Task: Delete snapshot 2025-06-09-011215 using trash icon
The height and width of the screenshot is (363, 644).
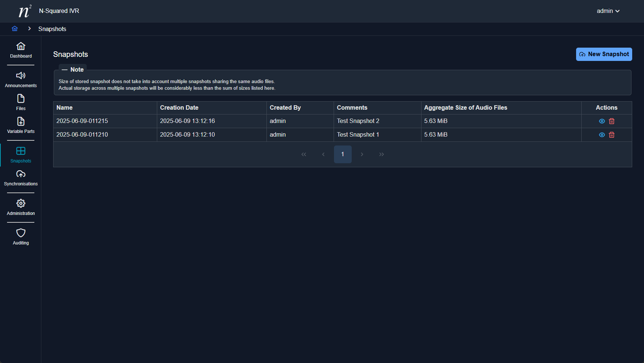Action: pyautogui.click(x=612, y=121)
